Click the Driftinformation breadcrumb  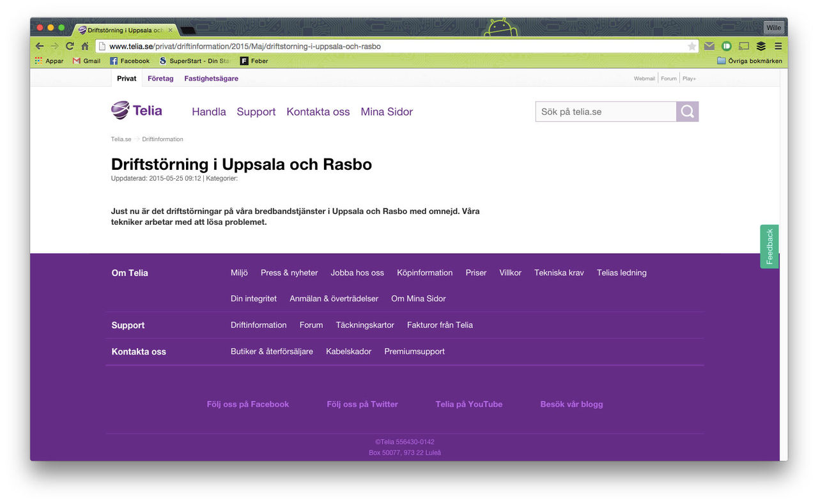[162, 139]
